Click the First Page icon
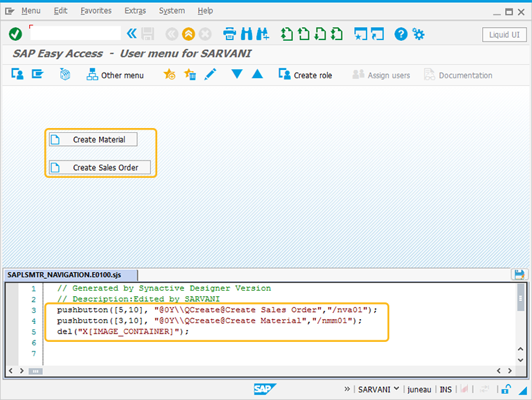The image size is (532, 400). (287, 34)
